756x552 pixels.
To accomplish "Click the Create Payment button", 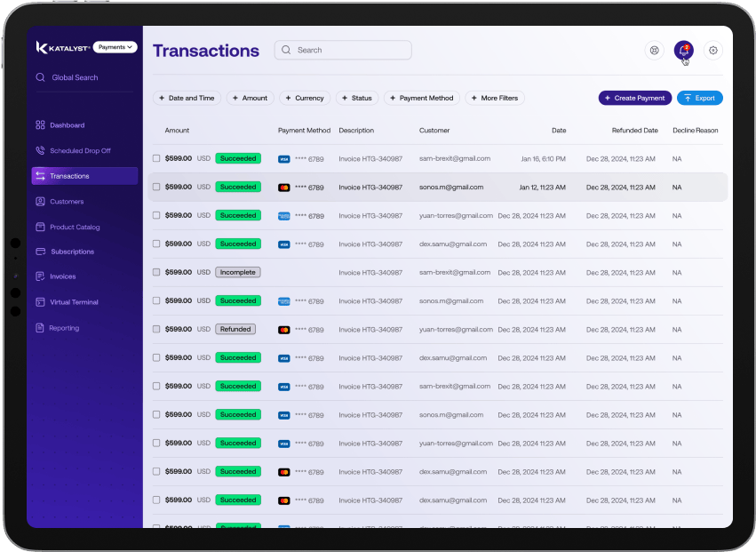I will click(x=634, y=98).
